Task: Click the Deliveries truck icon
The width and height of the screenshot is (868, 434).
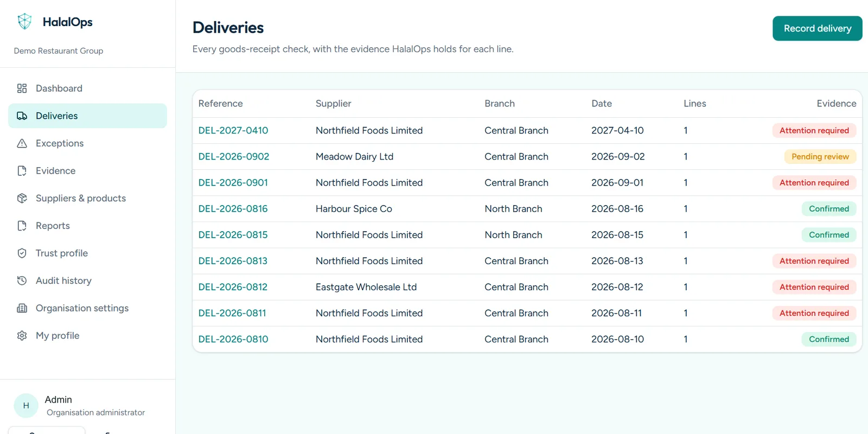Action: 22,116
